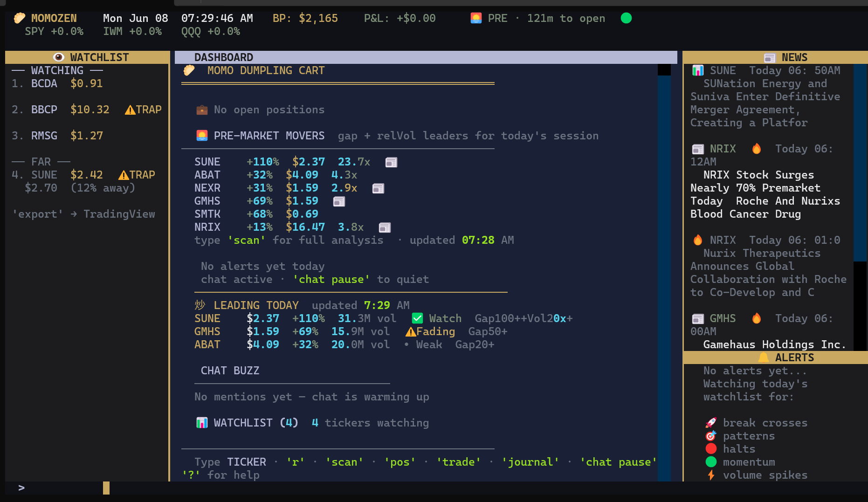Click the LEADING TODAY header icon
The image size is (868, 502).
click(x=200, y=305)
